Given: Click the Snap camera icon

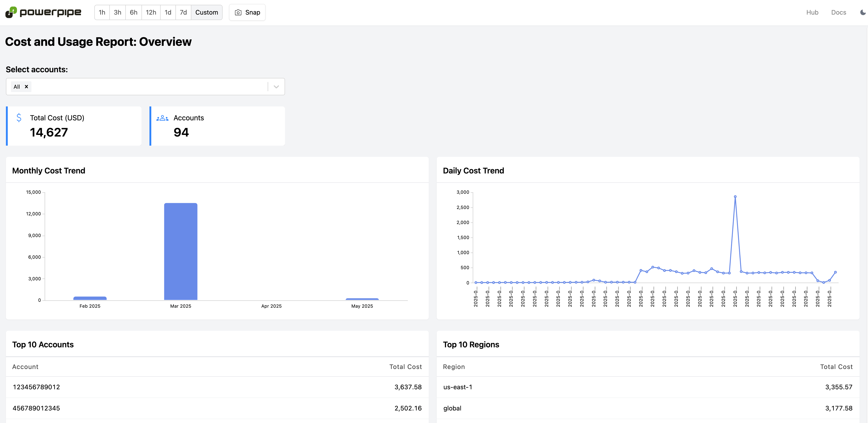Looking at the screenshot, I should pyautogui.click(x=238, y=13).
